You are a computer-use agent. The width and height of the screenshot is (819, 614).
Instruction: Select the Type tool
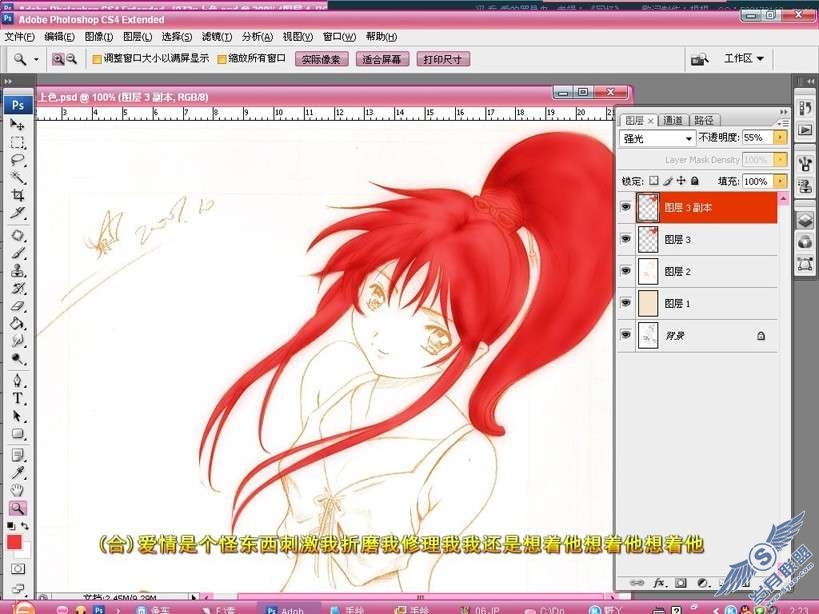18,398
